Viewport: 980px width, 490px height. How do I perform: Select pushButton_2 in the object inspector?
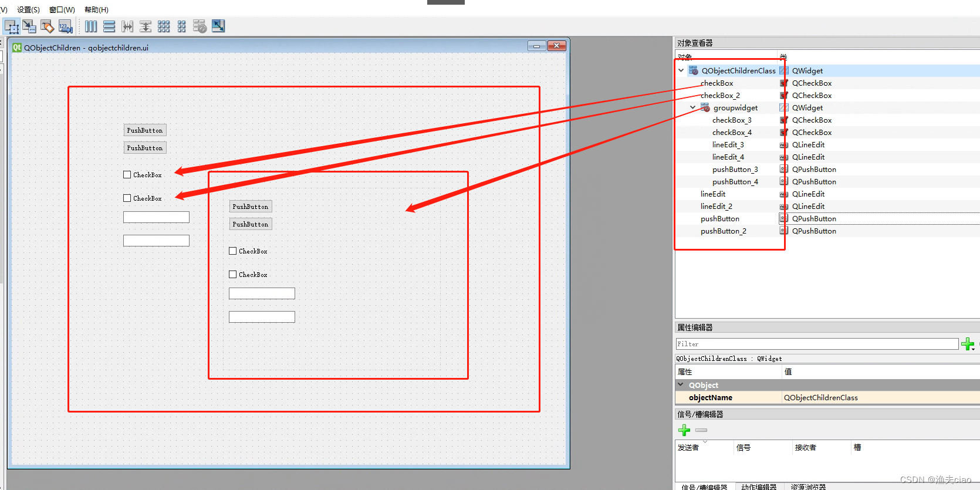pos(724,231)
